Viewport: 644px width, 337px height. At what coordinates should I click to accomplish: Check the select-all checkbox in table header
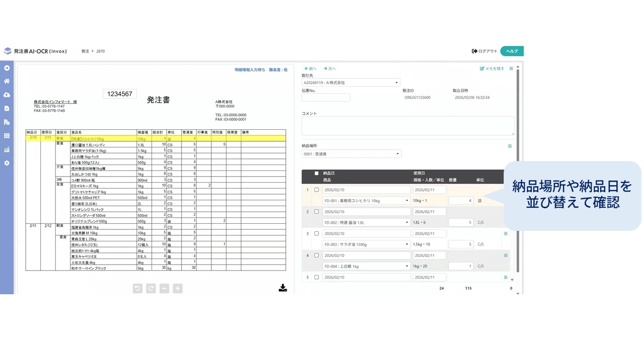point(316,173)
